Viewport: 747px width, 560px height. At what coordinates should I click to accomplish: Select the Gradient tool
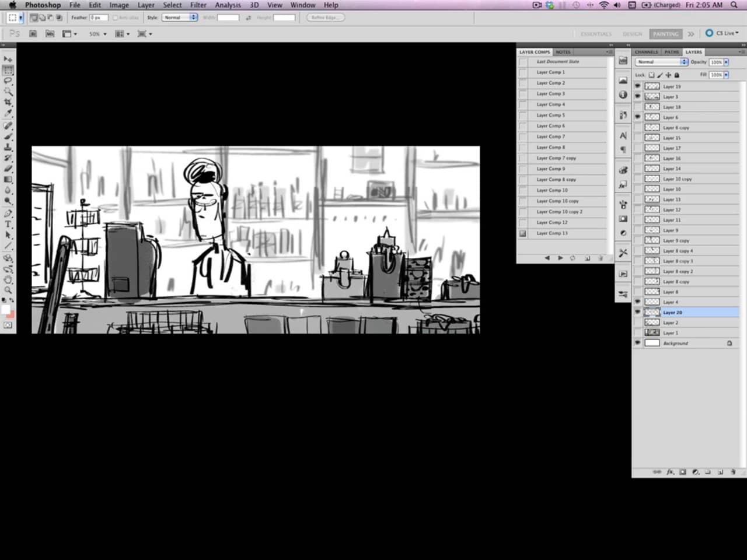point(8,180)
